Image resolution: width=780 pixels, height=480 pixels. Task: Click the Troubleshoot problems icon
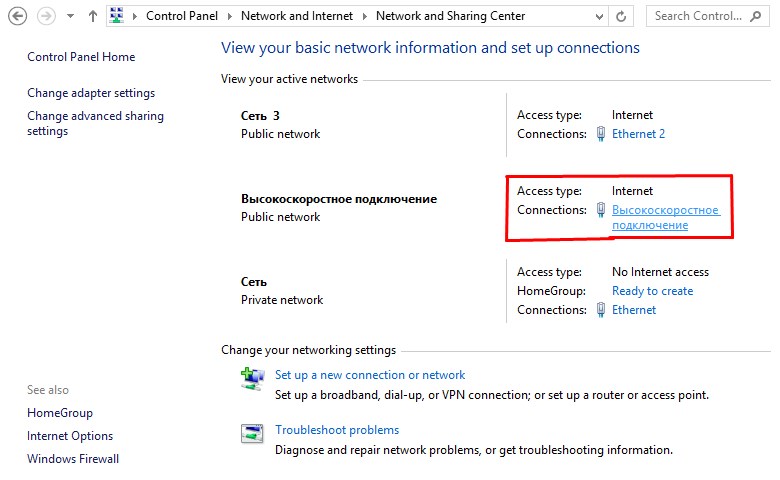(251, 433)
